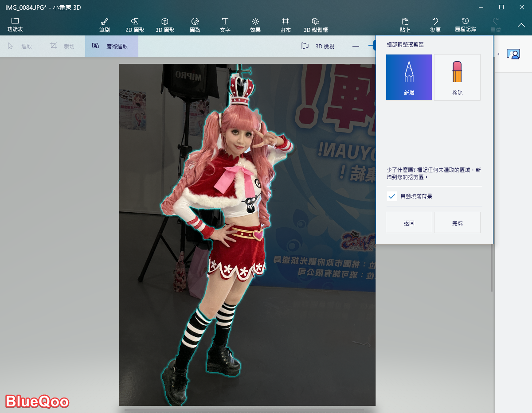Image resolution: width=532 pixels, height=413 pixels.
Task: Open the 3D 圖形 shapes tool
Action: pos(164,25)
